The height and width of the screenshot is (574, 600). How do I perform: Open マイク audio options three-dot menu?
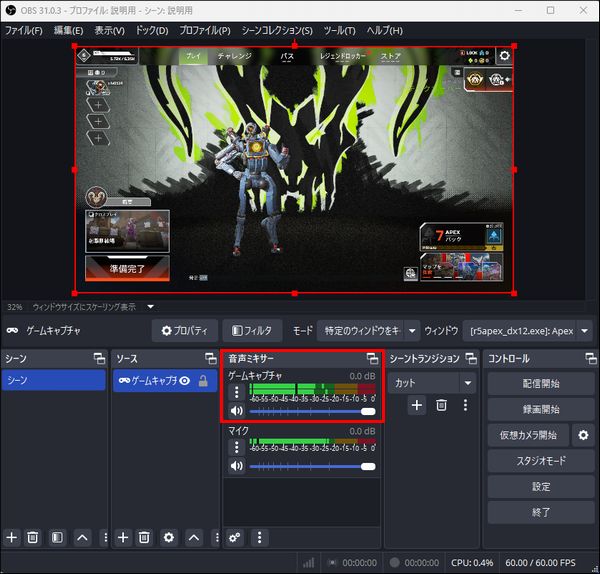(x=236, y=447)
